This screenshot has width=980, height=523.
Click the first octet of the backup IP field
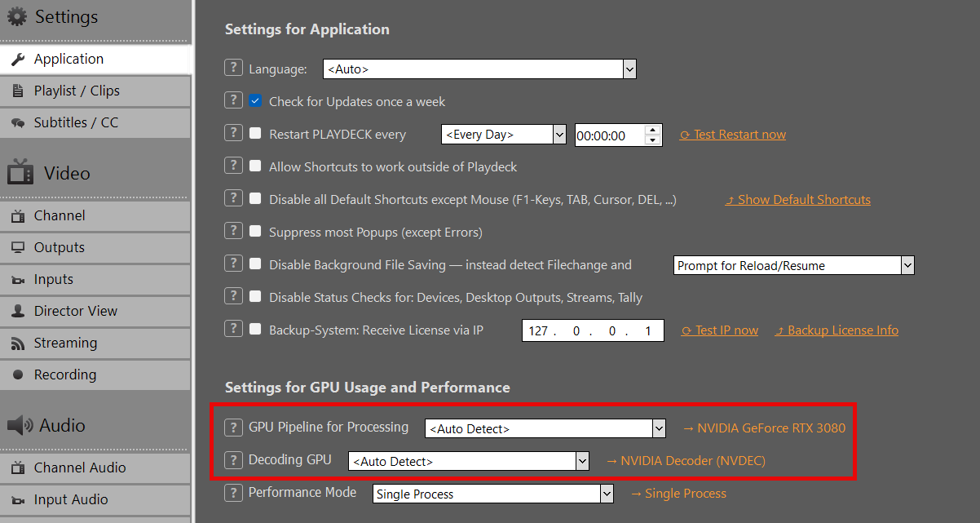538,331
